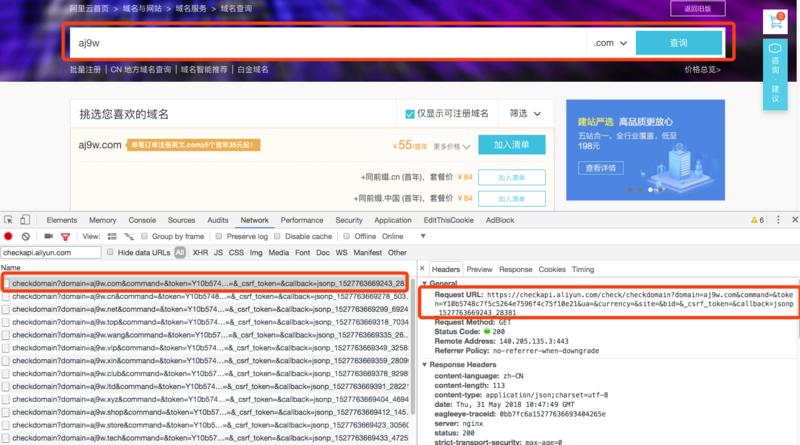Switch to the Response tab of request

(516, 269)
